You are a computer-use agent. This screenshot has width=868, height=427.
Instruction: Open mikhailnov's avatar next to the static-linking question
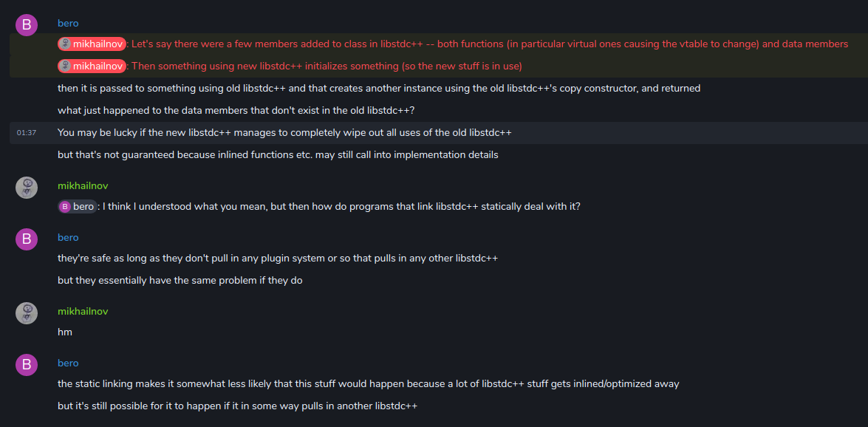point(27,188)
